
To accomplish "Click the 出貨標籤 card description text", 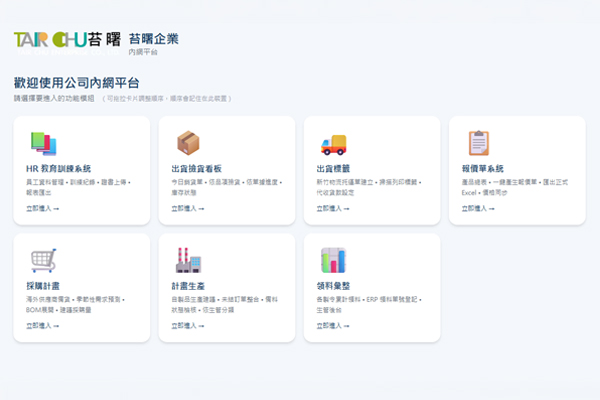I will [369, 187].
